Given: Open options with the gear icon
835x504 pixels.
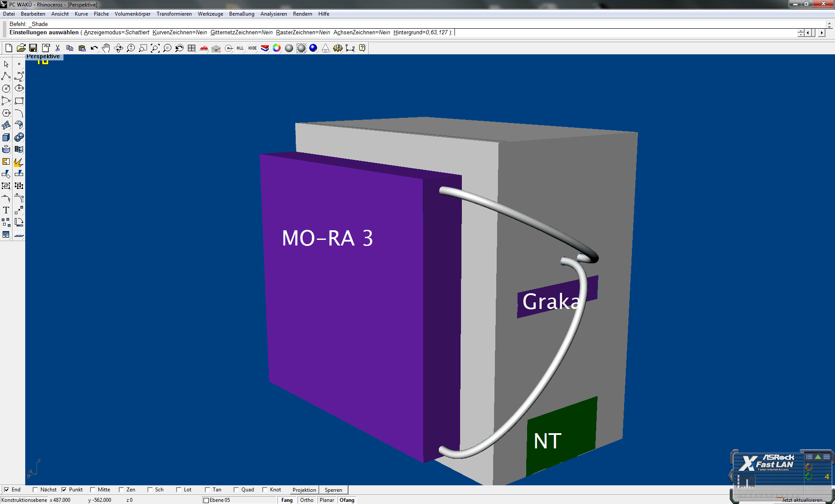Looking at the screenshot, I should click(x=337, y=48).
